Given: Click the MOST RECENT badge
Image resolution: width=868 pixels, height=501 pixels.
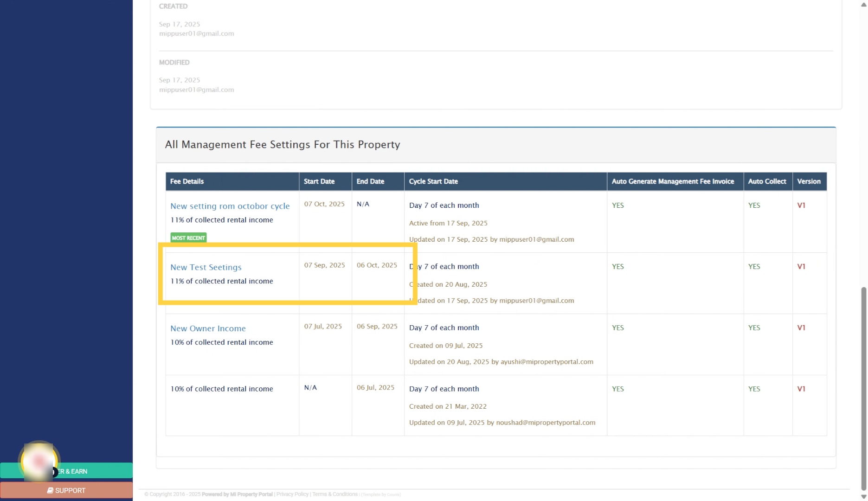Looking at the screenshot, I should (x=188, y=238).
